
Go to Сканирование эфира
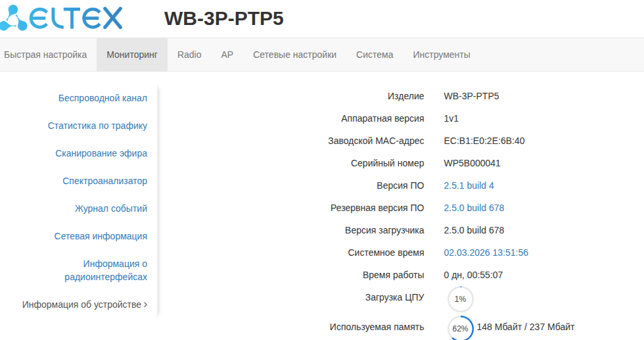point(101,153)
